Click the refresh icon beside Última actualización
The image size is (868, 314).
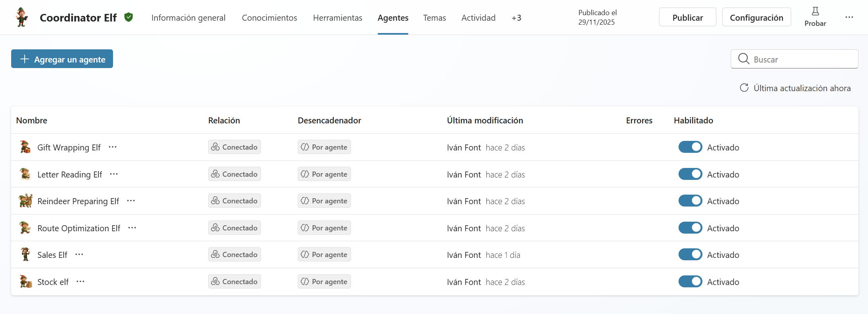(x=744, y=88)
